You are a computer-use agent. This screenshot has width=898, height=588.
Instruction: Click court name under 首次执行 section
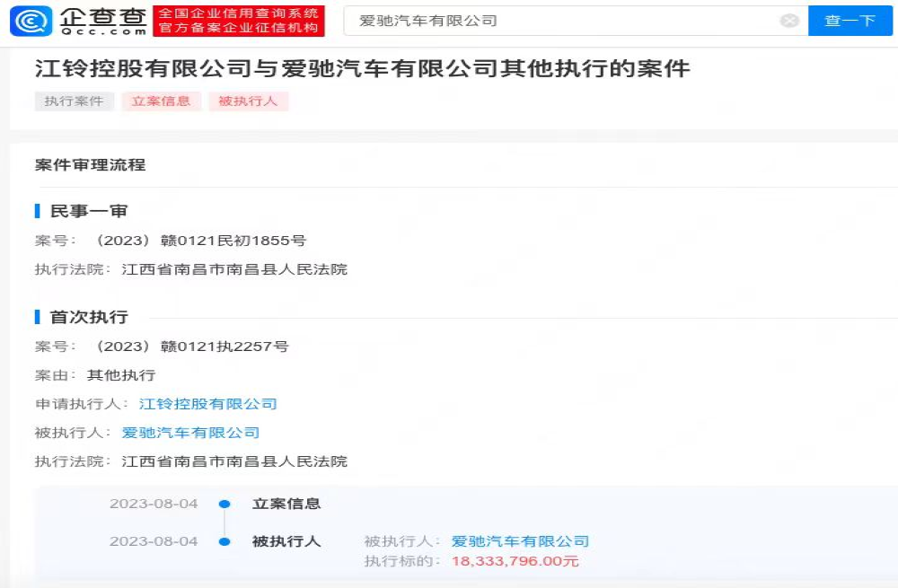[234, 461]
